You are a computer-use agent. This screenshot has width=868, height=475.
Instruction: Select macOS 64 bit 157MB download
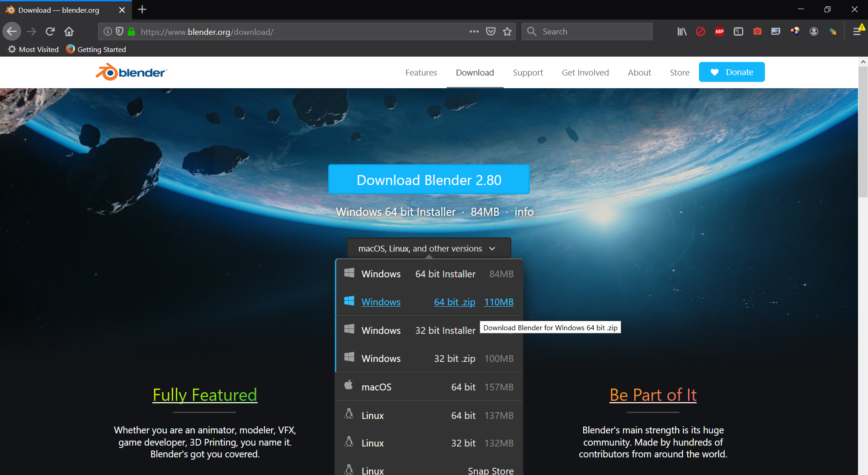point(429,387)
